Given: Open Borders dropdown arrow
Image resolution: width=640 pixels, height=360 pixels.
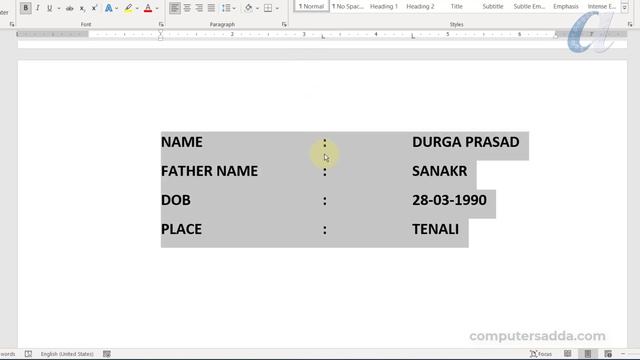Looking at the screenshot, I should tap(277, 8).
